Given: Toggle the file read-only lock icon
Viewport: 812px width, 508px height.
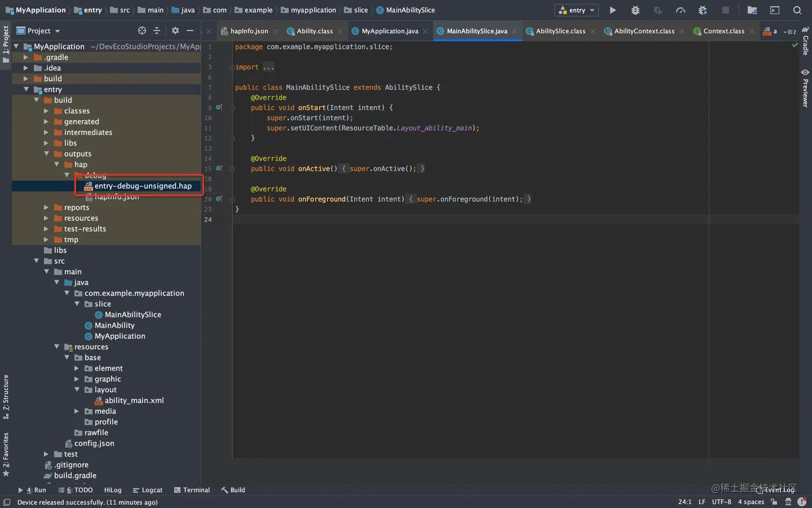Looking at the screenshot, I should 774,502.
